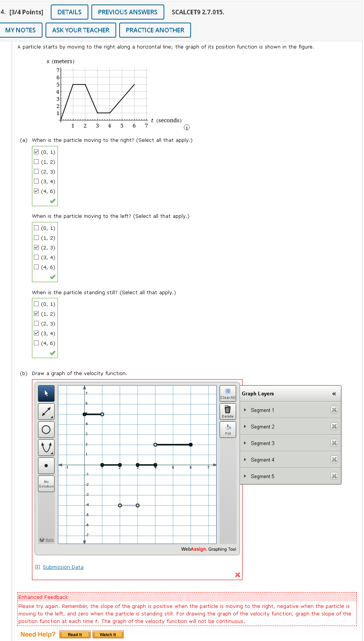
Task: Select the pointer arrow tool
Action: 46,393
